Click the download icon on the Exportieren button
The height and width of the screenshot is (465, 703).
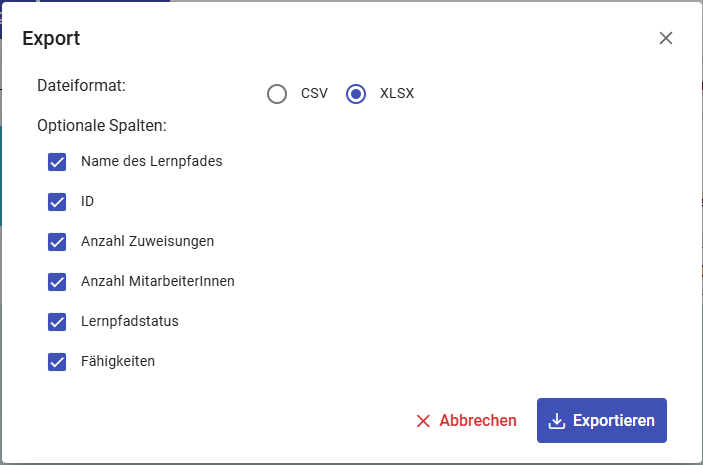(x=558, y=421)
